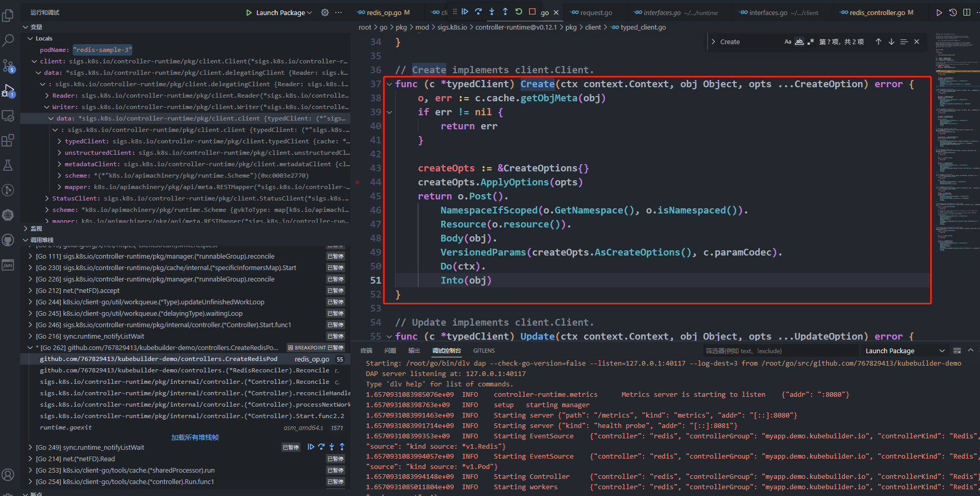Expand the metadataClient variable
This screenshot has width=980, height=496.
[60, 164]
